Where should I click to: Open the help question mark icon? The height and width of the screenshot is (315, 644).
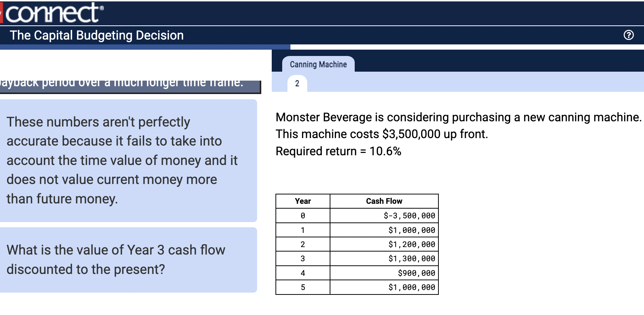(629, 35)
